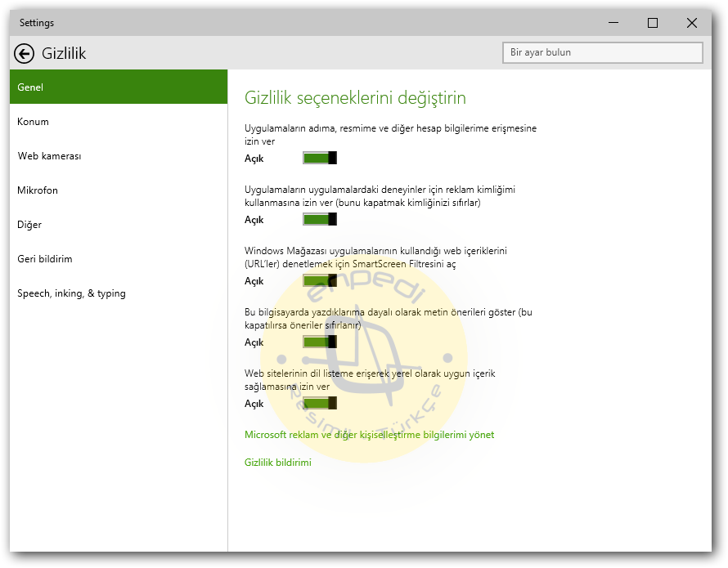728x568 pixels.
Task: Open the Diğer section
Action: (119, 225)
